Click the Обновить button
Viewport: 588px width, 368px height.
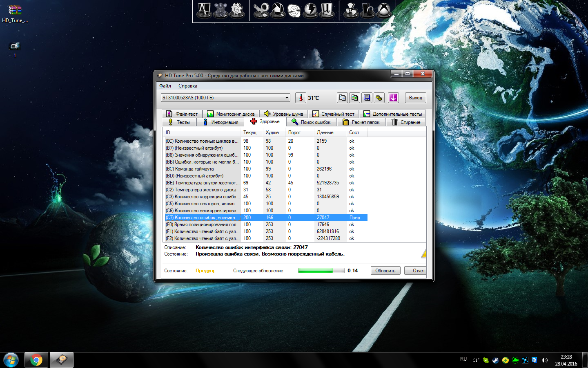pyautogui.click(x=385, y=271)
